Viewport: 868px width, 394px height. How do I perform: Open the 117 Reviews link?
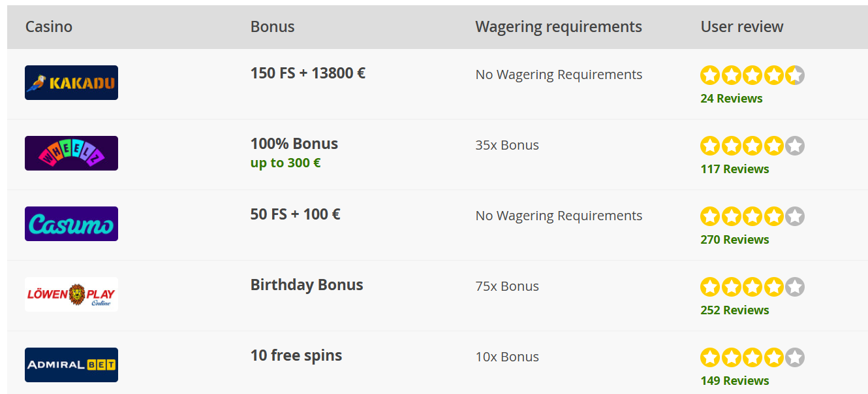(734, 169)
